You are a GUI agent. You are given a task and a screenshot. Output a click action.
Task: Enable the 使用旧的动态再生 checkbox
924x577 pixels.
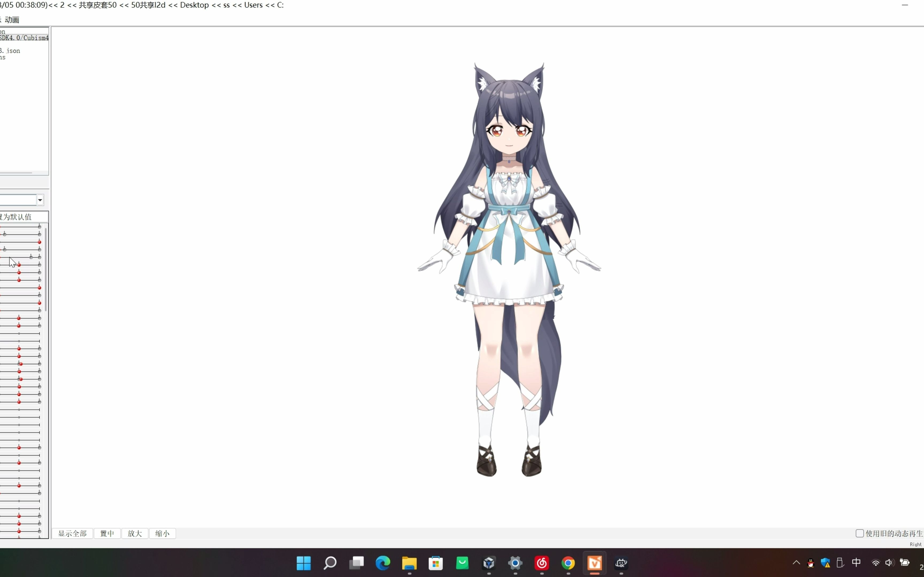click(x=860, y=533)
